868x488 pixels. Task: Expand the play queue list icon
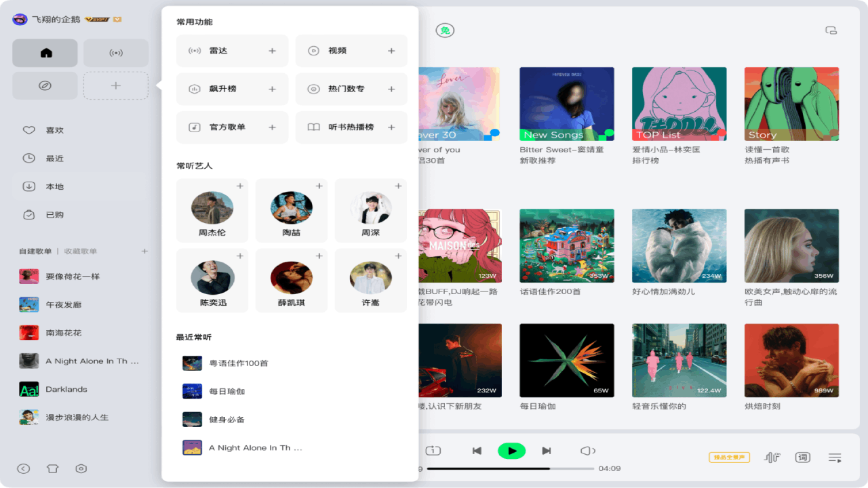(x=833, y=457)
